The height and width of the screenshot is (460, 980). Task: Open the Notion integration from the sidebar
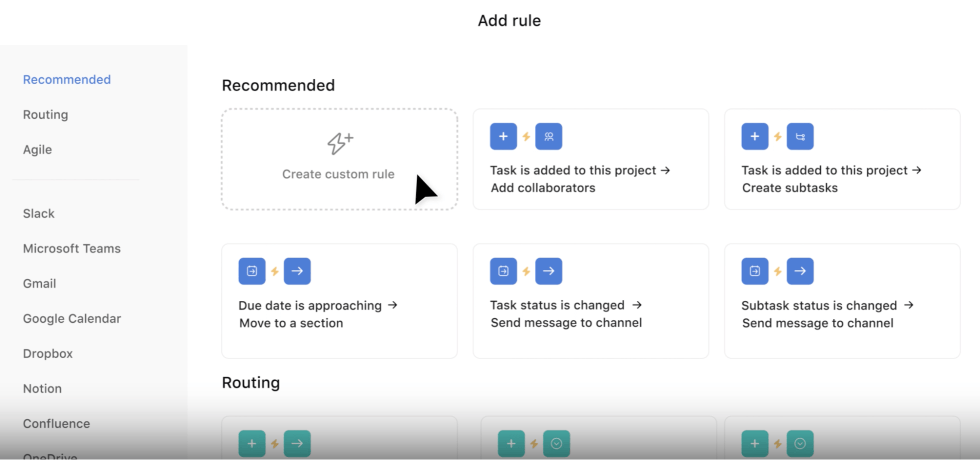(x=42, y=388)
